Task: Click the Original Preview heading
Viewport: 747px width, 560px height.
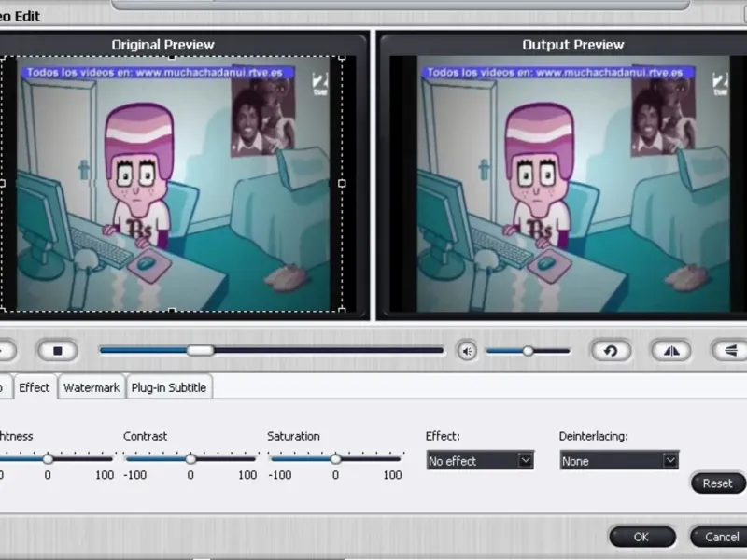Action: (162, 45)
